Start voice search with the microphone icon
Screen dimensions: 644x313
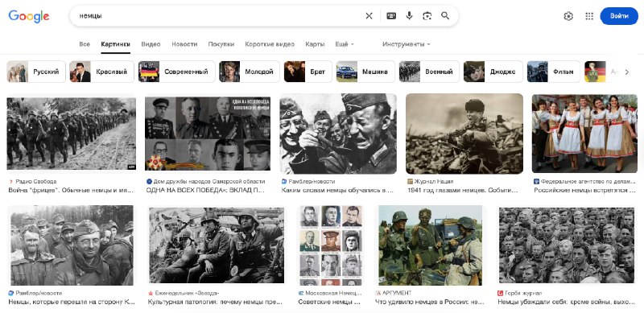tap(409, 16)
